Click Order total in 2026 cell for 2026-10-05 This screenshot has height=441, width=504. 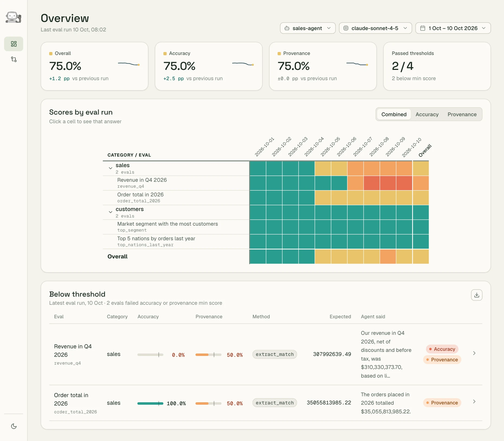coord(323,198)
